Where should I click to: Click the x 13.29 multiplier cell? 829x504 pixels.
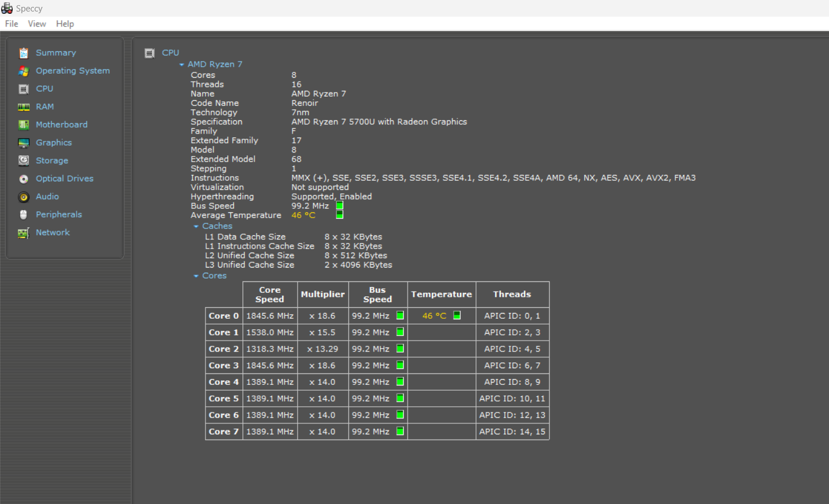323,349
